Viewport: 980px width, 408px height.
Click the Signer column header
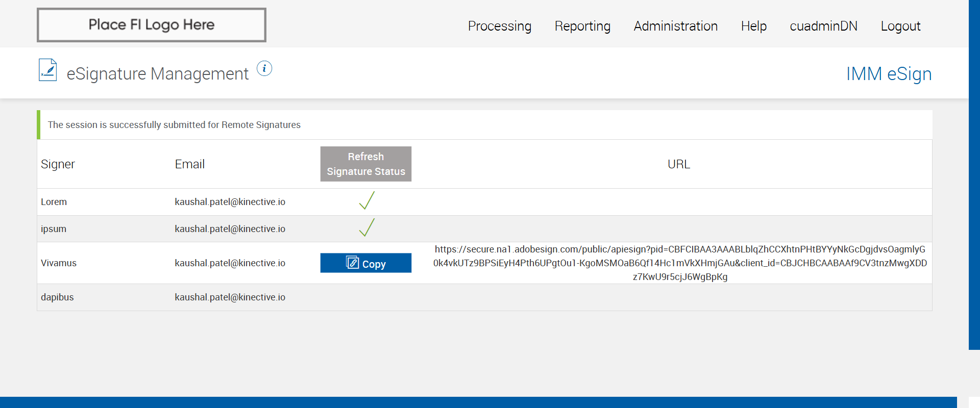(x=58, y=164)
